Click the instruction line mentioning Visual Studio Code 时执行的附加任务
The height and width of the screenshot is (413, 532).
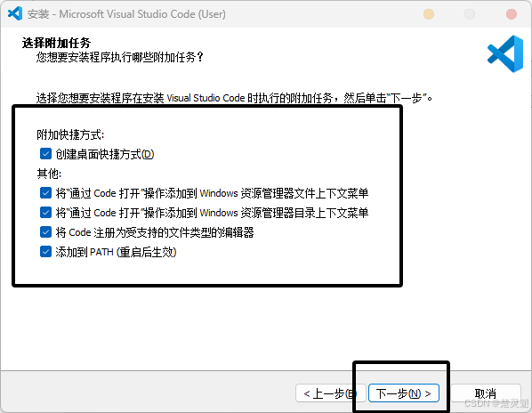(235, 98)
